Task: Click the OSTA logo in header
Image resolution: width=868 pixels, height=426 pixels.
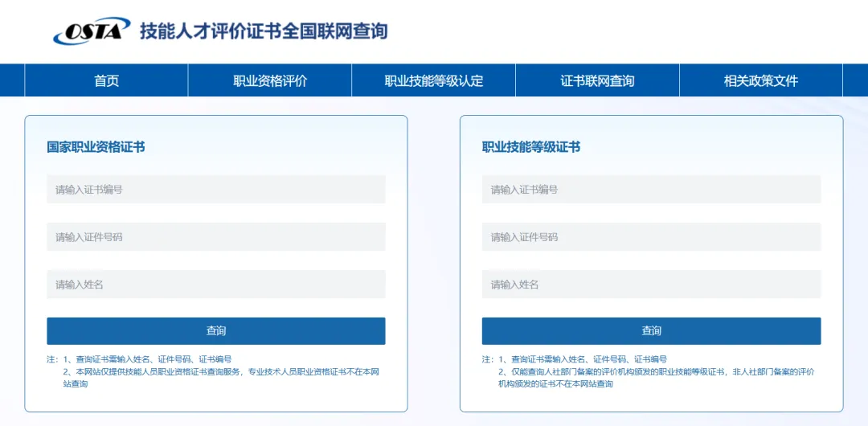Action: 92,31
